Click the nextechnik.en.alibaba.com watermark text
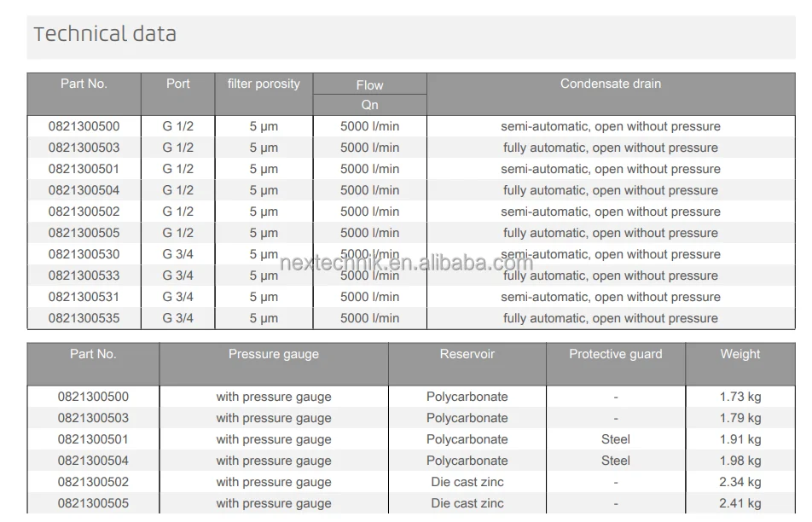The image size is (812, 522). pos(407,263)
